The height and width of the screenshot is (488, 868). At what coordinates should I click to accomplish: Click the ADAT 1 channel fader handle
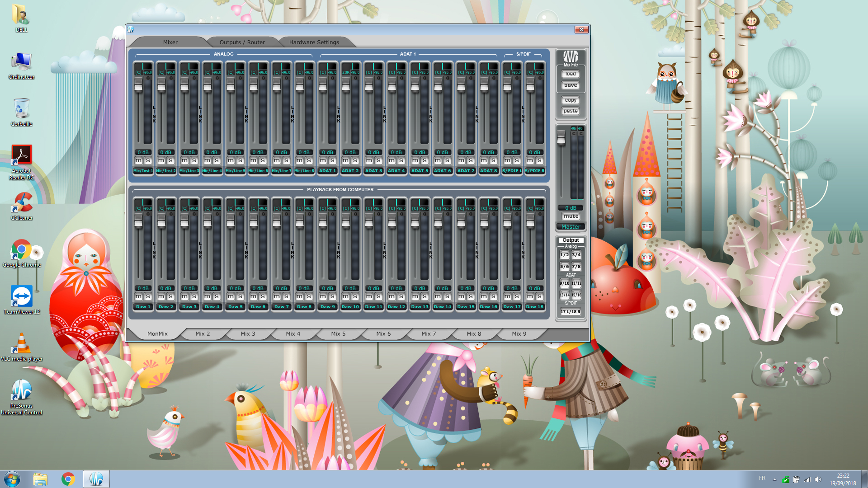(x=323, y=84)
